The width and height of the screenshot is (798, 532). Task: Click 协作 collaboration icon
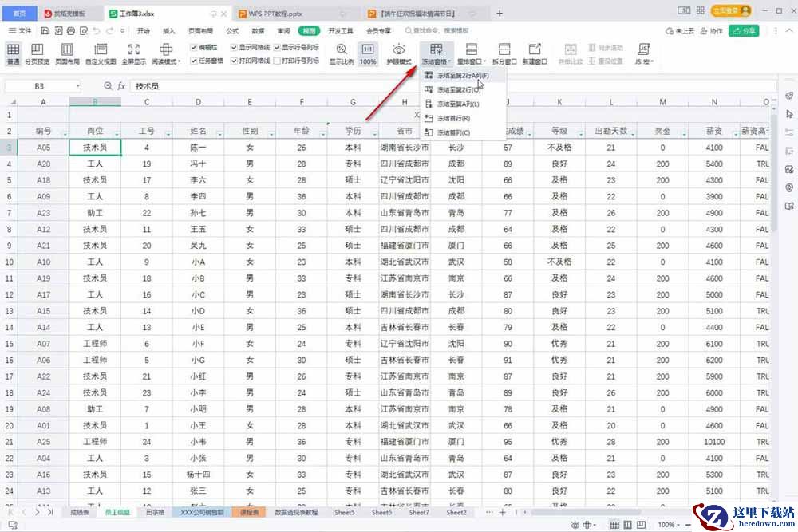(x=712, y=31)
